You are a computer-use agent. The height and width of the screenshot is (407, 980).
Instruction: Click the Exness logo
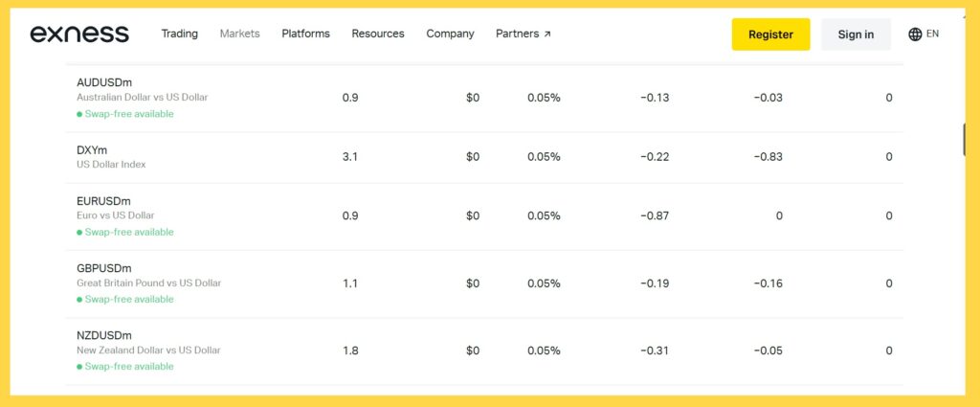point(79,34)
